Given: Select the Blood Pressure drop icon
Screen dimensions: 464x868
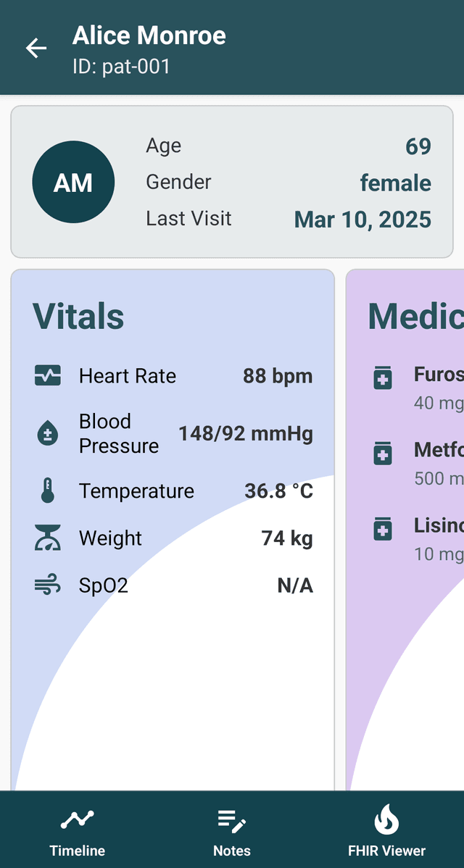Looking at the screenshot, I should [47, 433].
